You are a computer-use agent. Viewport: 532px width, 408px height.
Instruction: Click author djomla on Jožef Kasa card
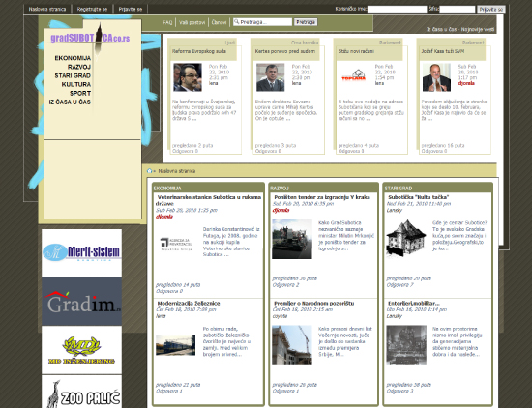pos(466,83)
